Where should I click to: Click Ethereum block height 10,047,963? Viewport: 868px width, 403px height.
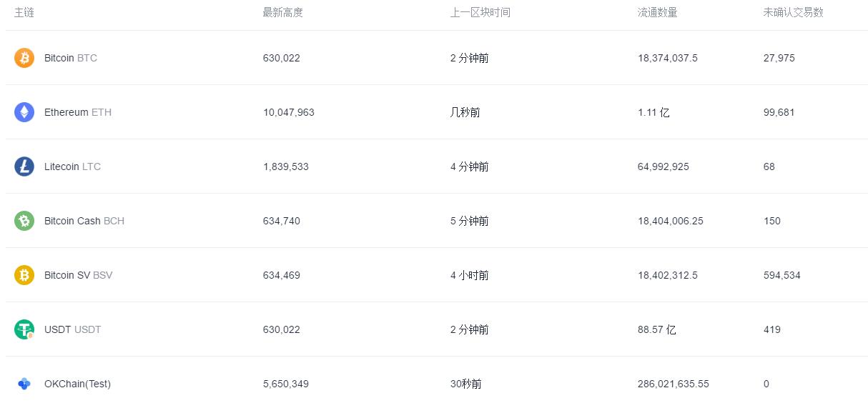pyautogui.click(x=289, y=112)
